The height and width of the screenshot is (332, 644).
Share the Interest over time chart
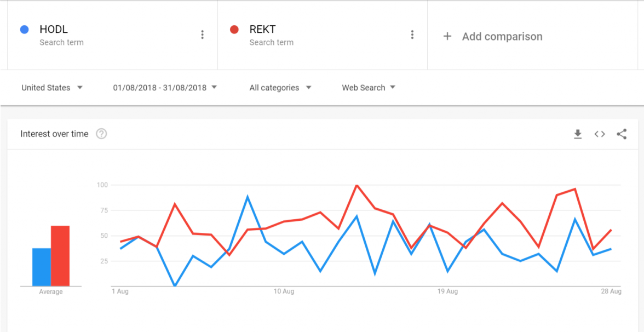coord(622,134)
